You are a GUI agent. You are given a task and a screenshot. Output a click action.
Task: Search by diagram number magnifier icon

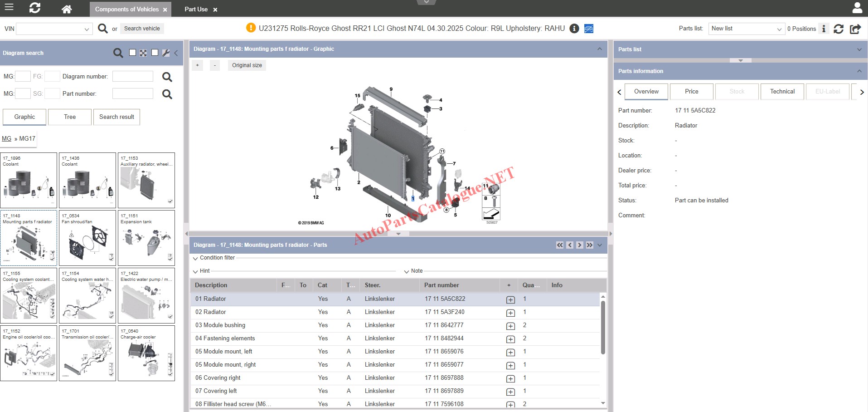(x=167, y=77)
